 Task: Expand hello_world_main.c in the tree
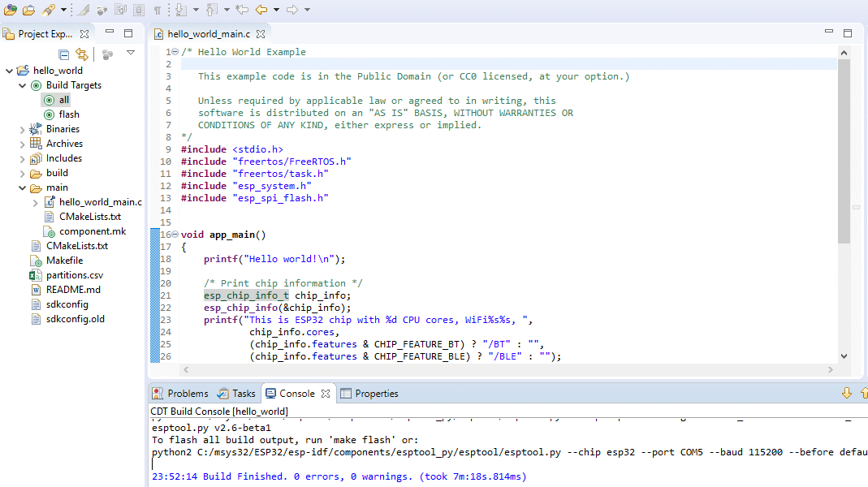tap(36, 203)
